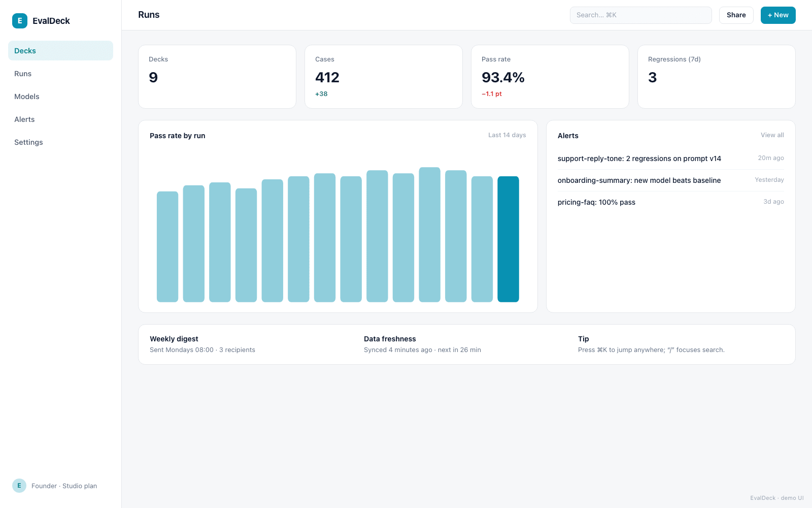The height and width of the screenshot is (508, 812).
Task: Click the Founder avatar icon in sidebar
Action: [19, 486]
